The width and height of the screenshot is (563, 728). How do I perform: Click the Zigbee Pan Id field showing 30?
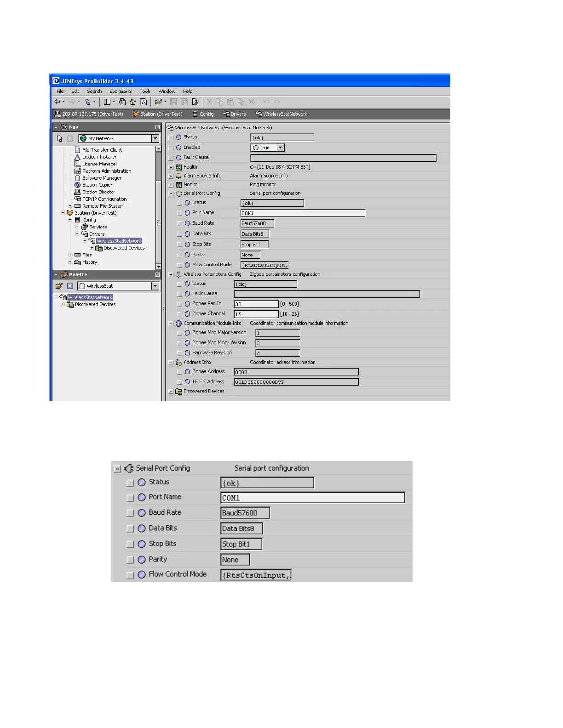[x=256, y=304]
